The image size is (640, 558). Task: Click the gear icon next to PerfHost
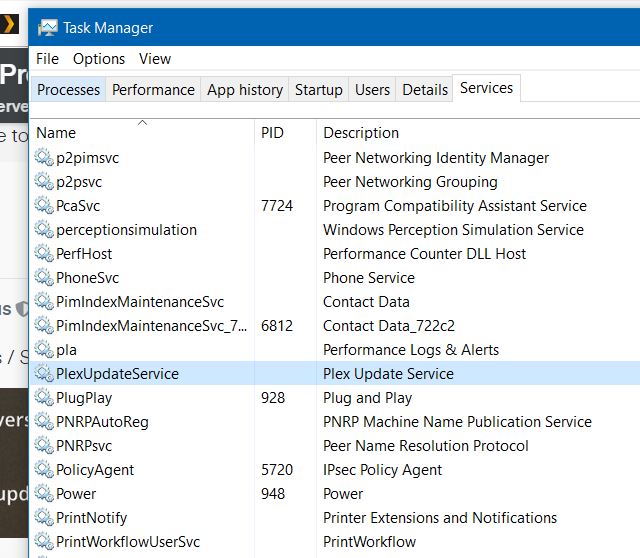click(44, 254)
